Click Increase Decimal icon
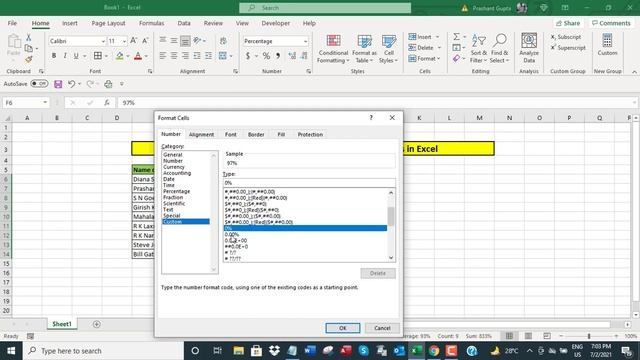This screenshot has height=360, width=640. point(292,56)
